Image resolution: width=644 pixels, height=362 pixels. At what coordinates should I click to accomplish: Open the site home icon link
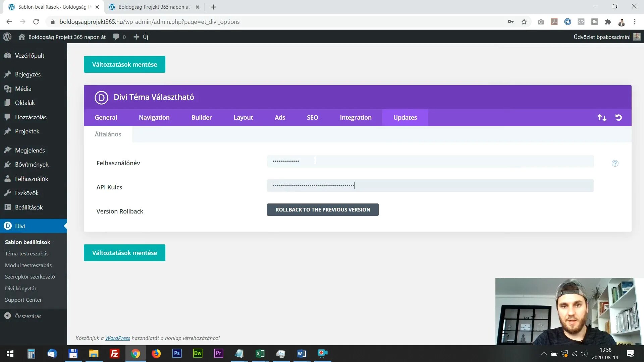[22, 37]
